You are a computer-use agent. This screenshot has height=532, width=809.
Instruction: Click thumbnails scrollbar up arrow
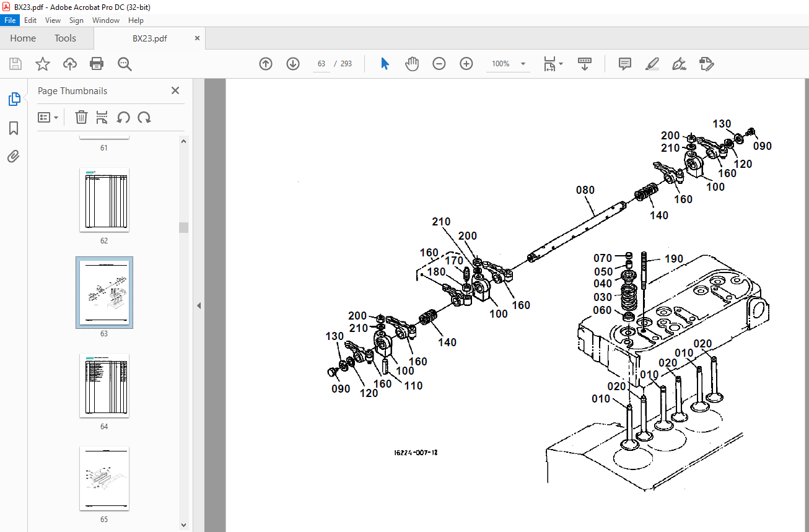click(184, 141)
